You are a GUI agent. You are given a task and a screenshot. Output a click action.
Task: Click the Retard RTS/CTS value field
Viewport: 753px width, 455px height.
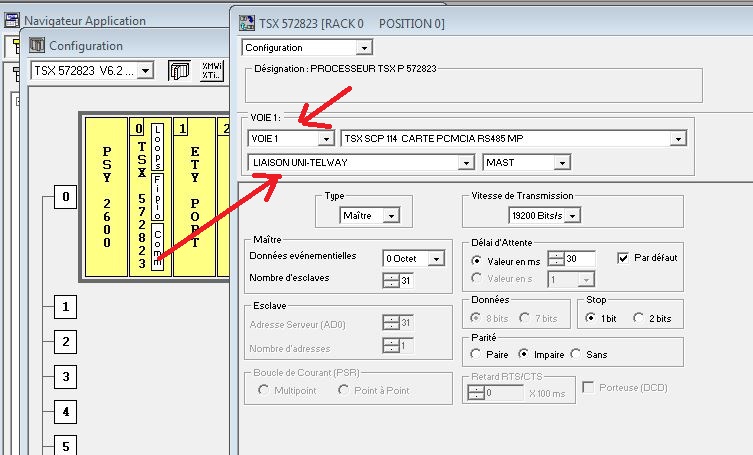503,393
